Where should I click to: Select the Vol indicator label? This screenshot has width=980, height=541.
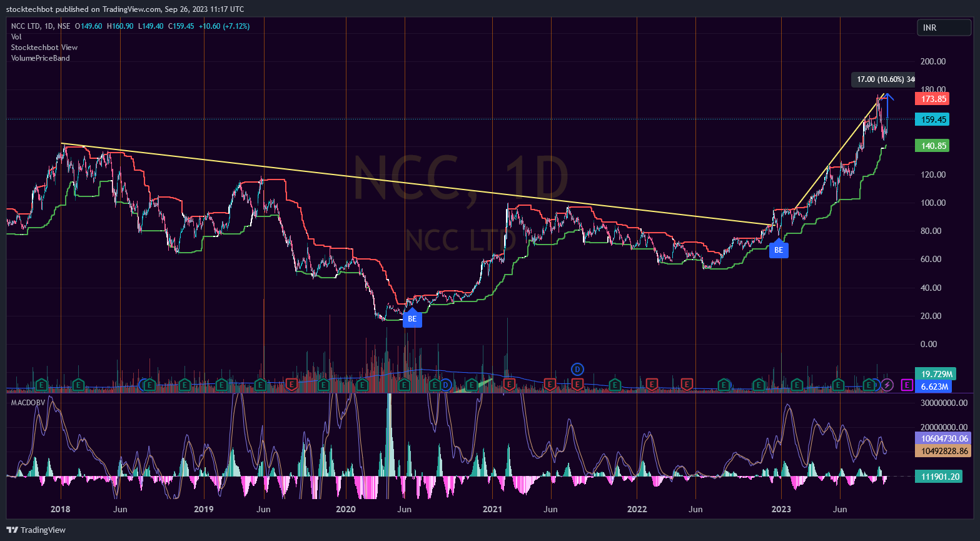(x=16, y=37)
